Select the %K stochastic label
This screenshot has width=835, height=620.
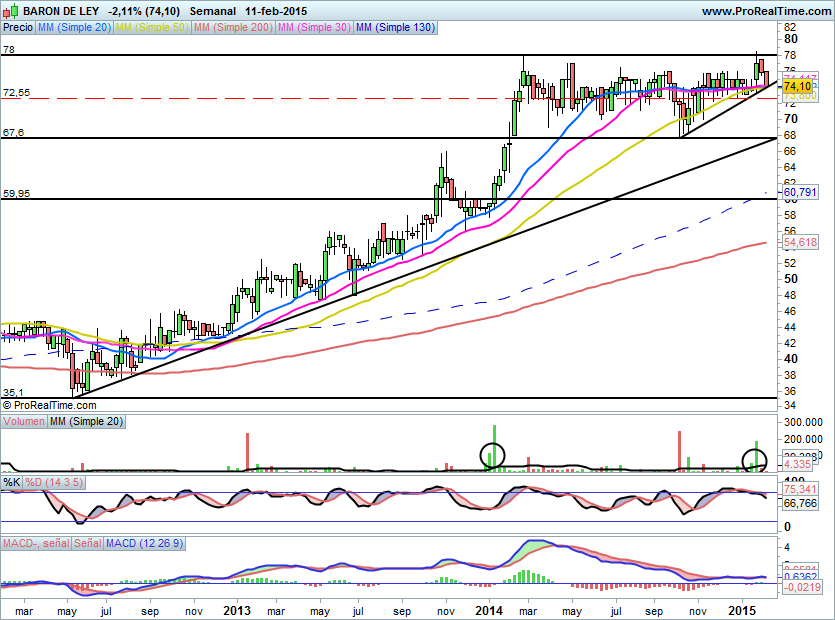tap(12, 483)
